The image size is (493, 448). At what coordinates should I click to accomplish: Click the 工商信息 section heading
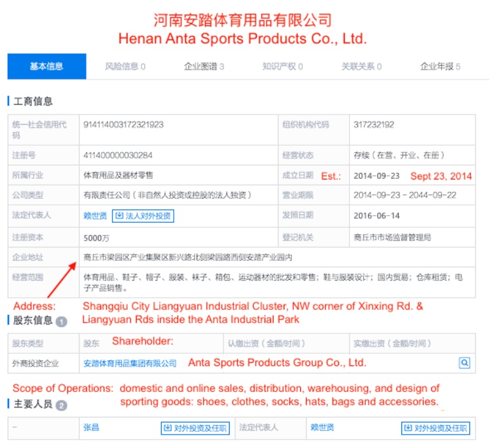(x=33, y=101)
